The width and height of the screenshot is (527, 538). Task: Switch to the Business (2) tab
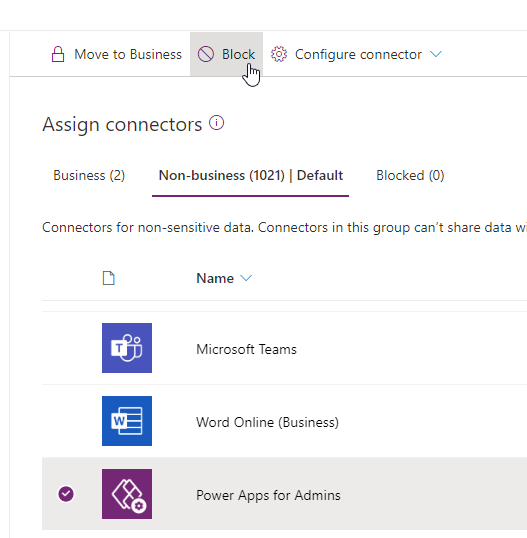89,175
